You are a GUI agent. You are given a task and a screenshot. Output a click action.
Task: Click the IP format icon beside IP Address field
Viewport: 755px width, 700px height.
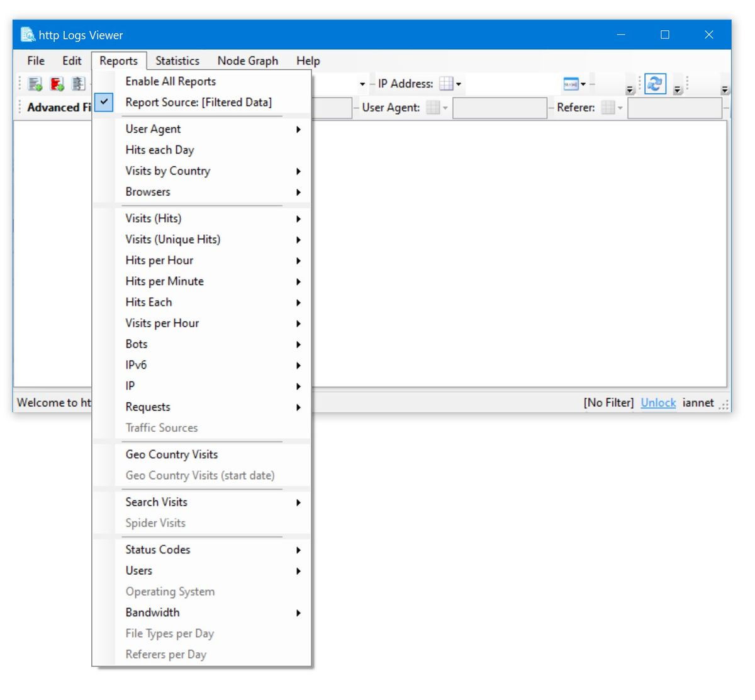click(x=570, y=83)
